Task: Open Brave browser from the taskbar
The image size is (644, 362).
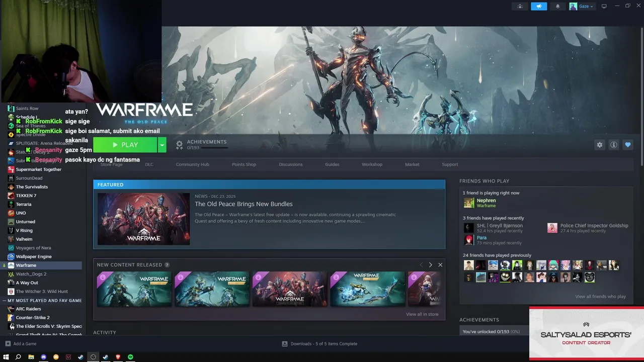Action: pyautogui.click(x=118, y=357)
